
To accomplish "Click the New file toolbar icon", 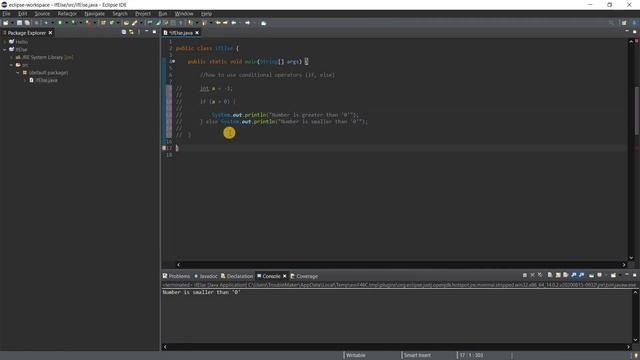I will 6,23.
